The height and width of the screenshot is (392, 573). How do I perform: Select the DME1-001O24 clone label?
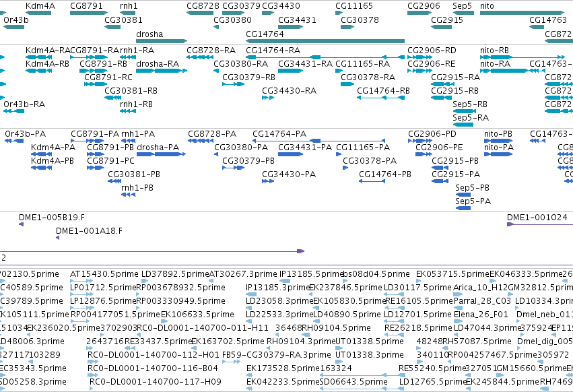pos(537,218)
